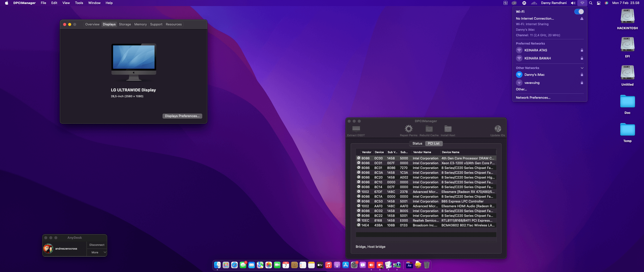This screenshot has width=644, height=272.
Task: Toggle Wi-Fi off in the Wi-Fi menu
Action: (579, 11)
